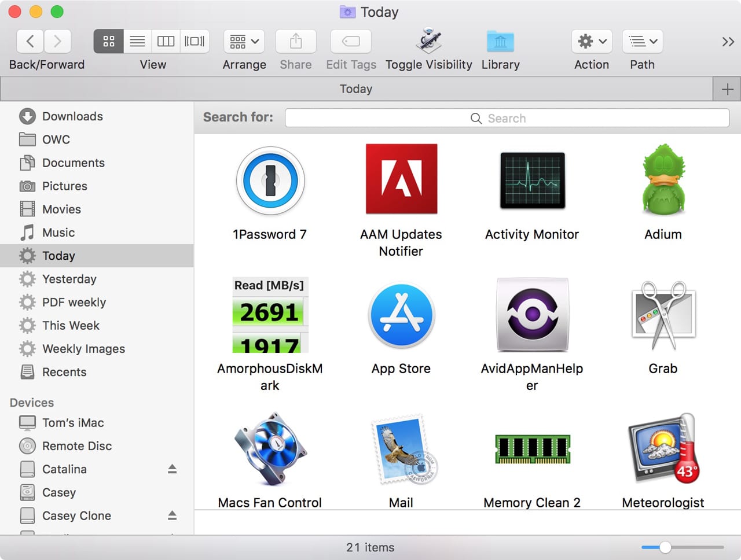Open the Library folder toolbar icon
This screenshot has width=741, height=560.
pos(500,41)
